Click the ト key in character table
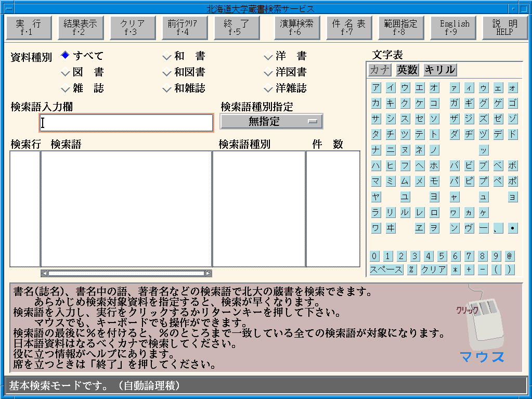 [x=434, y=134]
